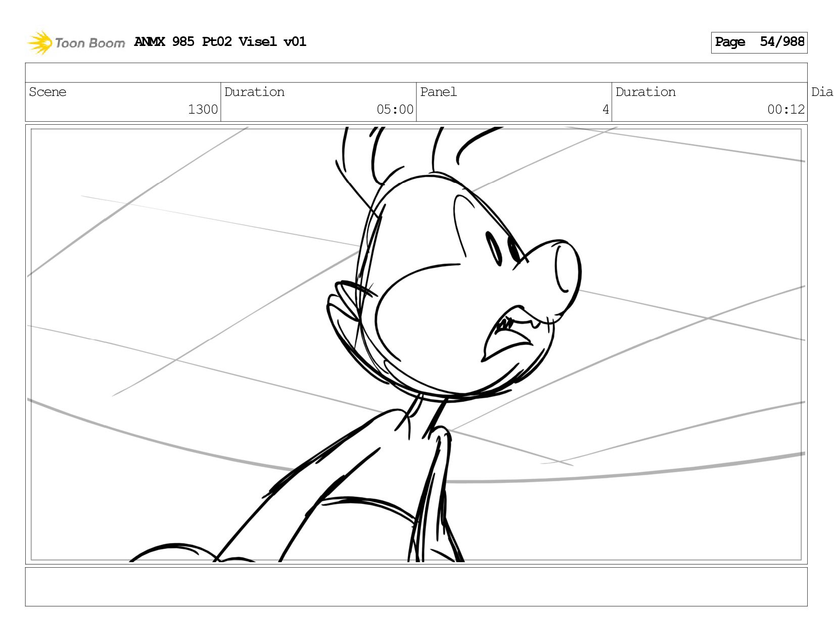Click the storyboard panel character sketch
Image resolution: width=834 pixels, height=644 pixels.
click(x=416, y=344)
